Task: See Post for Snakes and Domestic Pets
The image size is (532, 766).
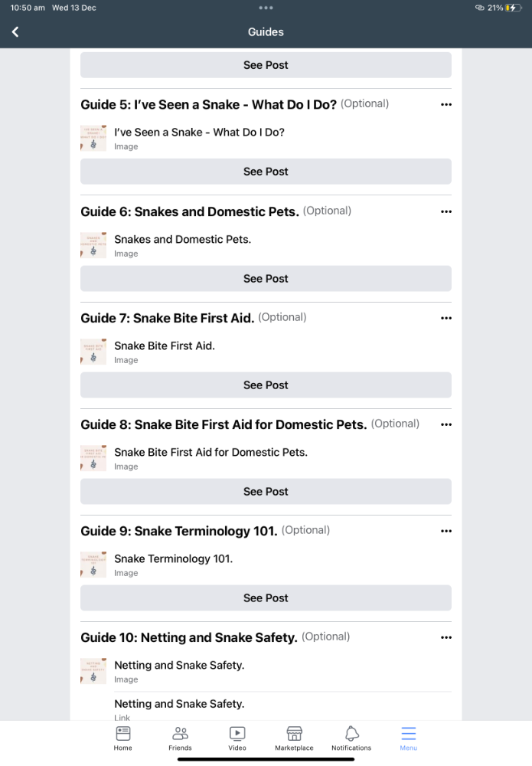Action: (x=266, y=279)
